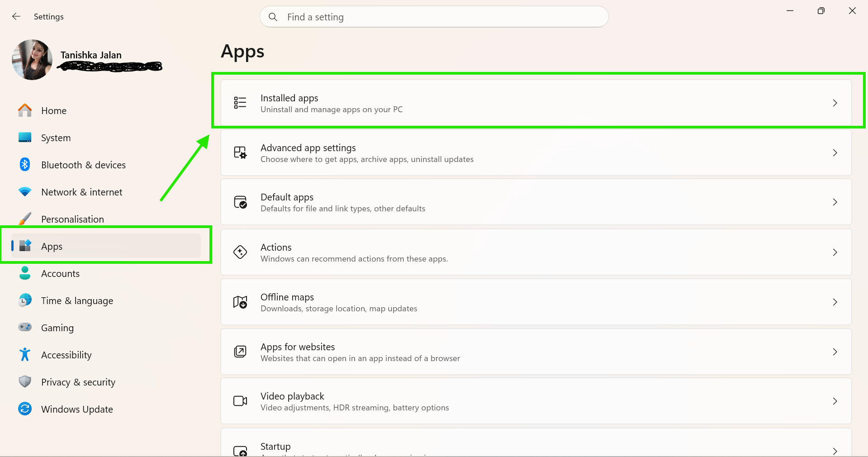This screenshot has width=868, height=457.
Task: Open Network & internet settings
Action: 106,192
